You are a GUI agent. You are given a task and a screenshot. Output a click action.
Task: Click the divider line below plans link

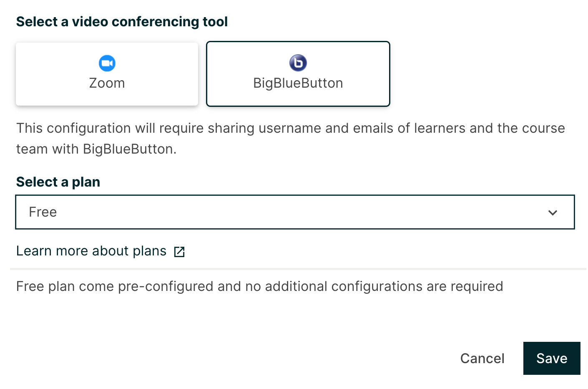[298, 269]
